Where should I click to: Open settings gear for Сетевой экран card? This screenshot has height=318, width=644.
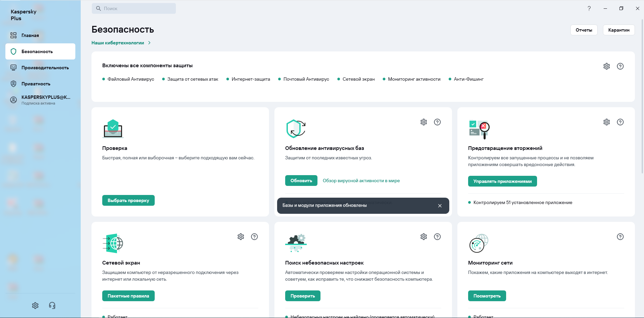[240, 237]
